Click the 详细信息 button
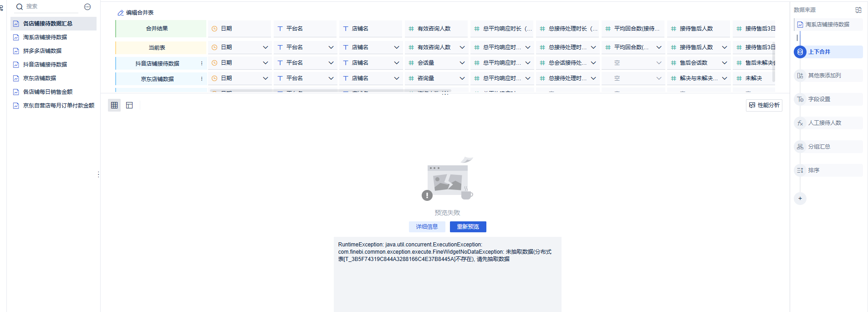The height and width of the screenshot is (312, 868). point(427,227)
